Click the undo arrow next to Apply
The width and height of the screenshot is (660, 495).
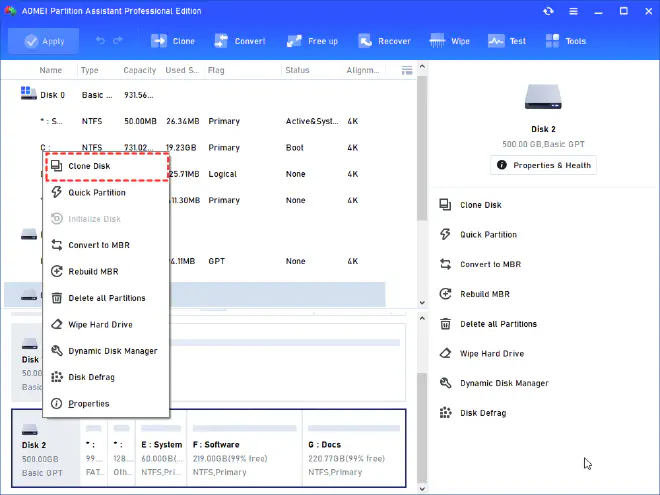click(x=100, y=41)
